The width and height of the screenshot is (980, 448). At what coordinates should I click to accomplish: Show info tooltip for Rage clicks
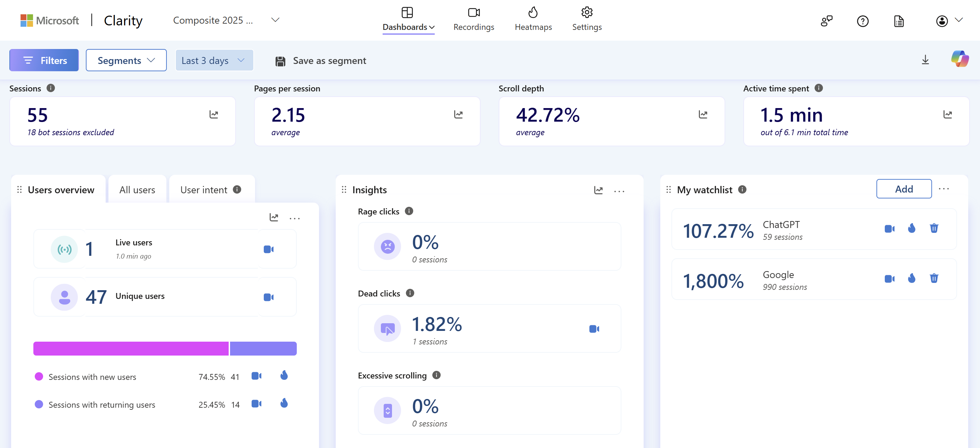tap(409, 211)
